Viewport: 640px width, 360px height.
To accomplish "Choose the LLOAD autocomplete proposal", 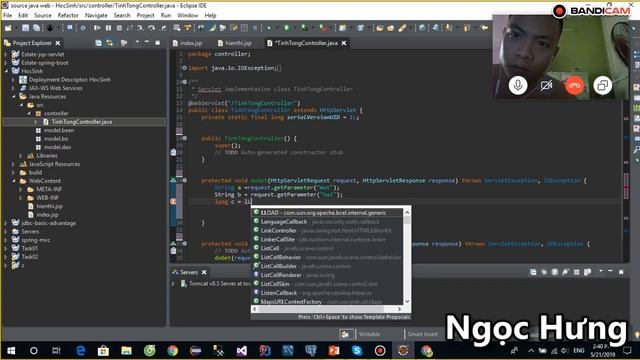I will (327, 213).
